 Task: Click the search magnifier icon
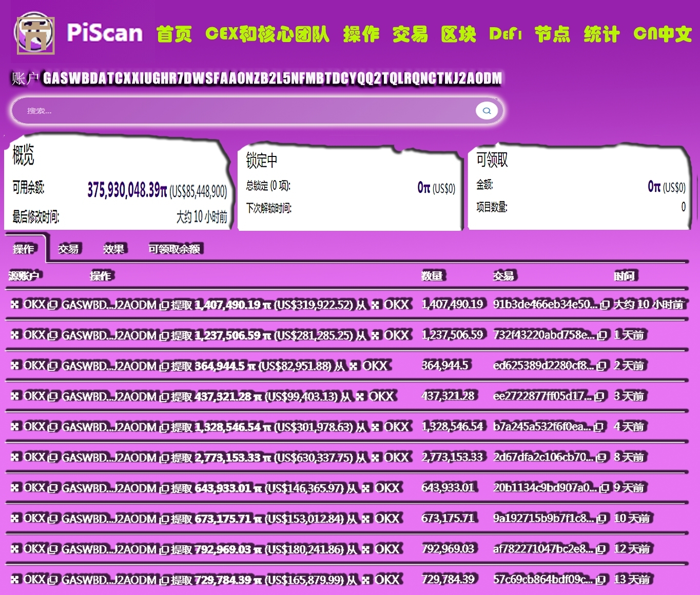pyautogui.click(x=487, y=110)
